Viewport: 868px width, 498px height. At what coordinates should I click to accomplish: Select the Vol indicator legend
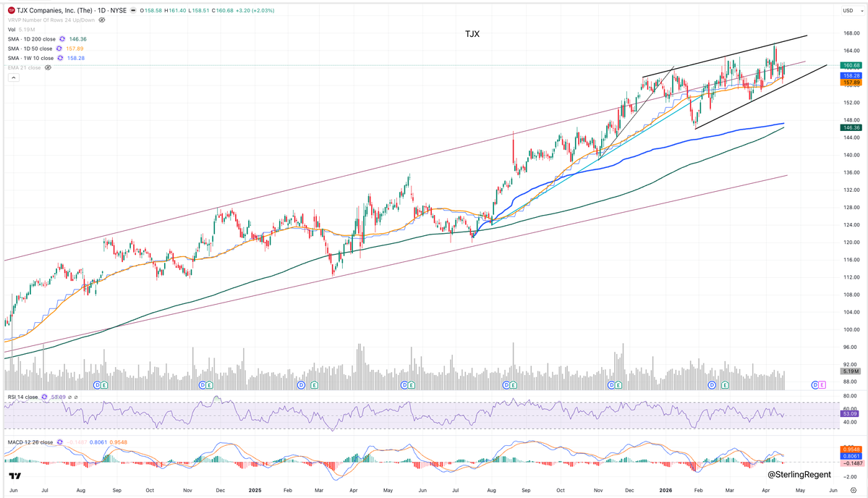pyautogui.click(x=12, y=29)
